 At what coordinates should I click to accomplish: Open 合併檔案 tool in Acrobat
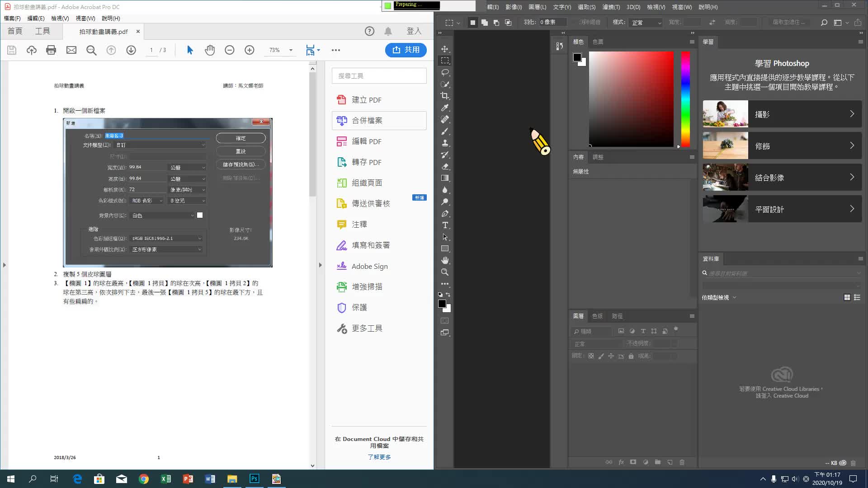click(379, 121)
